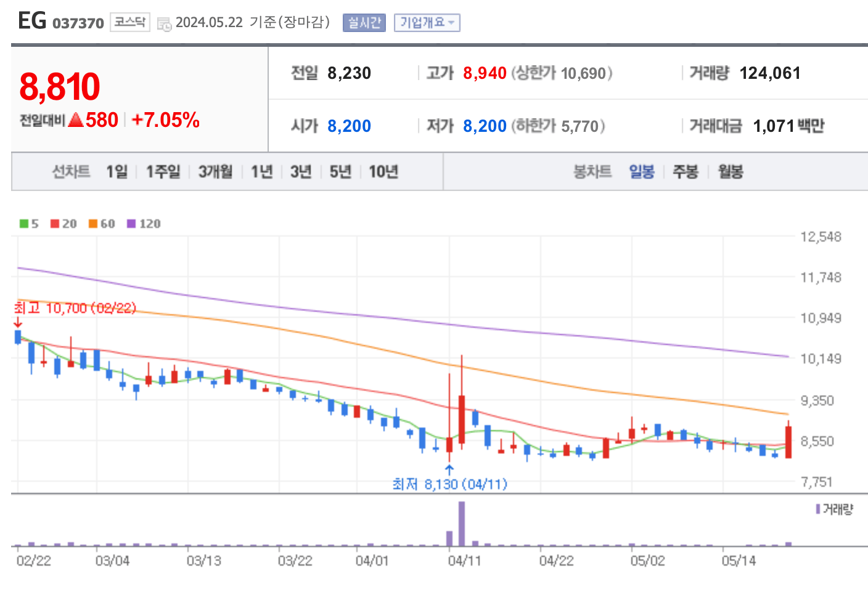The height and width of the screenshot is (589, 868).
Task: Click the EG stock name heading
Action: [32, 21]
